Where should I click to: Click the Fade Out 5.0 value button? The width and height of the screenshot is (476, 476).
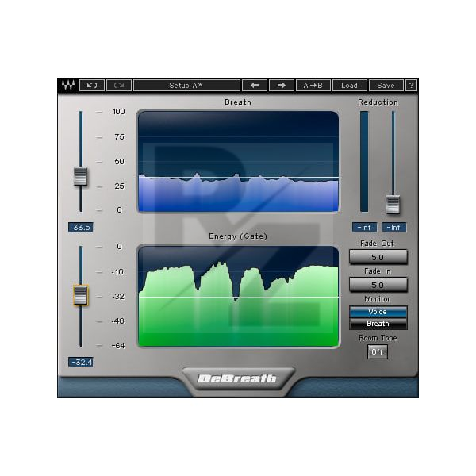378,257
